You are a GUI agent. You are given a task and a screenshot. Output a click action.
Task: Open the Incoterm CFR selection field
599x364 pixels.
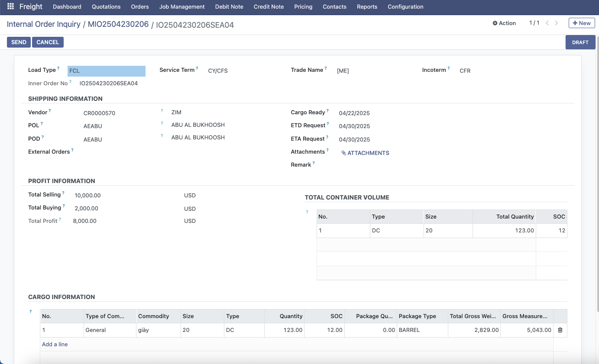[465, 71]
